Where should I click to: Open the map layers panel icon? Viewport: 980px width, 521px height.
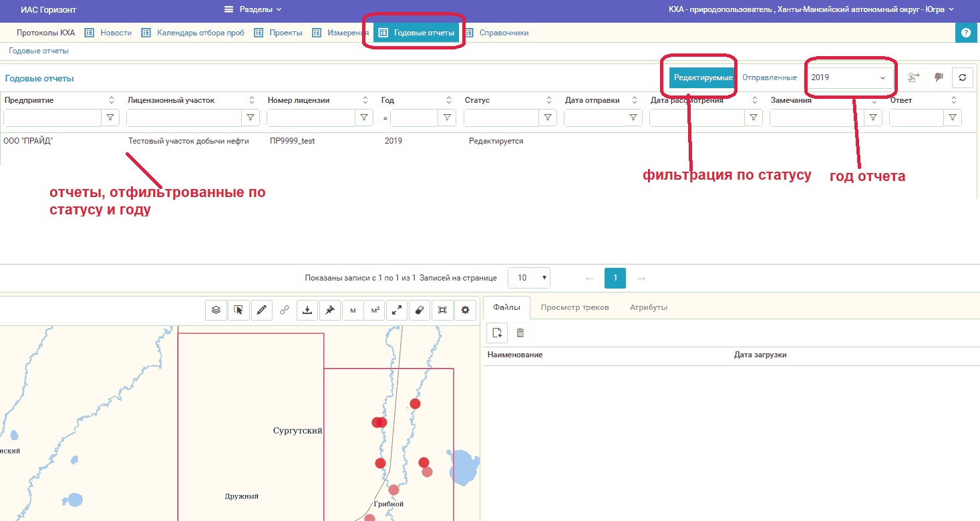(x=216, y=310)
